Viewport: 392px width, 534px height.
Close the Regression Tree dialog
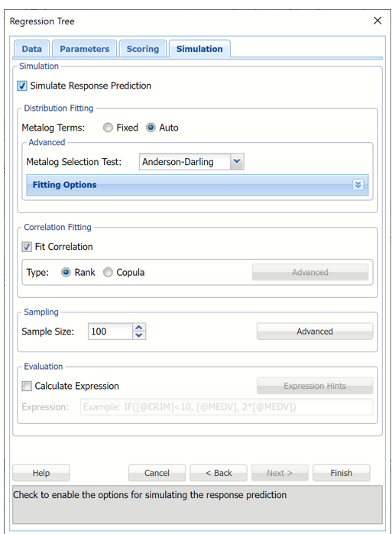click(x=377, y=21)
